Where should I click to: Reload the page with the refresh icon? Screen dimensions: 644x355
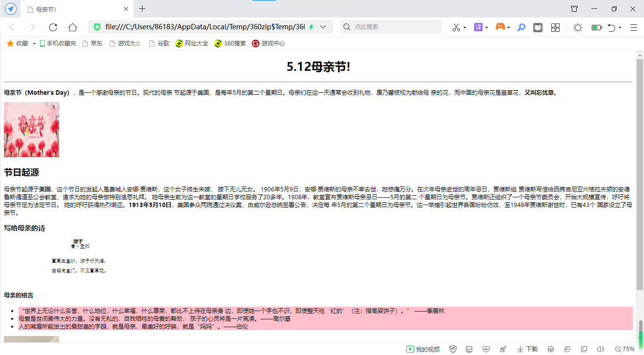pos(53,27)
